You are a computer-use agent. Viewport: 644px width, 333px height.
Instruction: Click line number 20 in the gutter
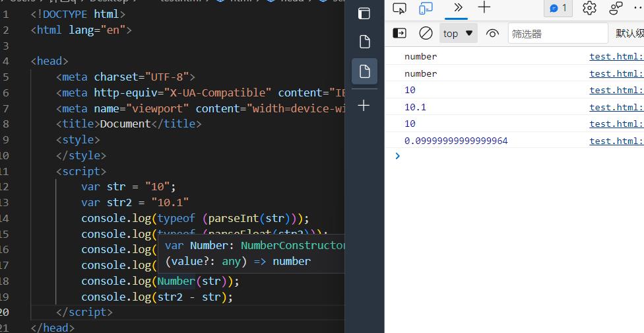(x=5, y=313)
